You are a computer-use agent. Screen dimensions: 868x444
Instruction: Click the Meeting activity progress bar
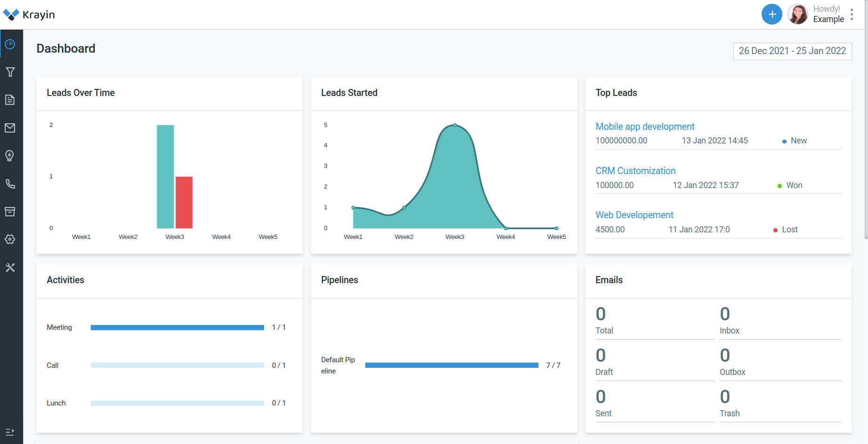[x=177, y=327]
